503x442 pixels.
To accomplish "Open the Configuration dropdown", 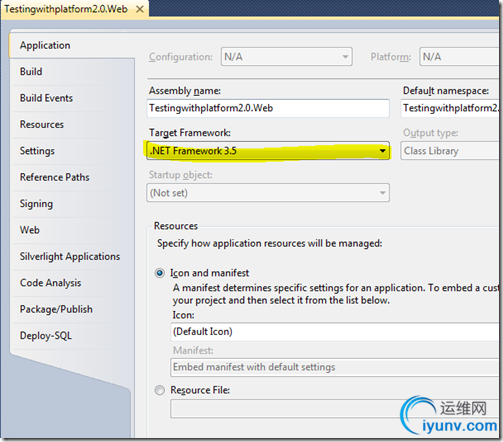I will point(287,57).
